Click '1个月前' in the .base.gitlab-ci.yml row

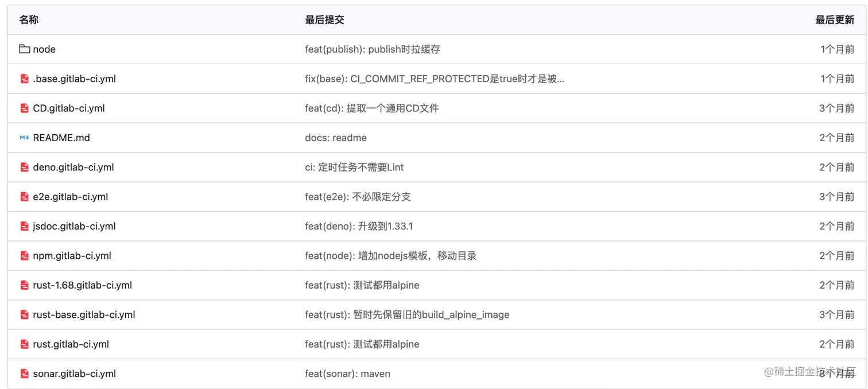pos(838,79)
